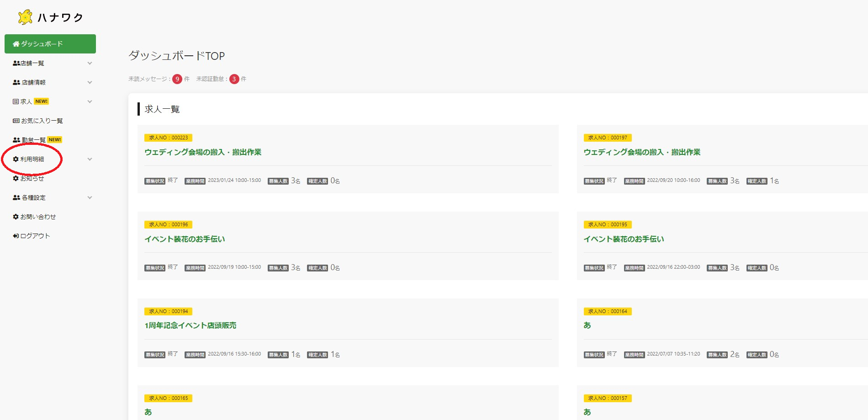Click the home icon in ダッシュボード
The image size is (868, 420).
point(16,44)
